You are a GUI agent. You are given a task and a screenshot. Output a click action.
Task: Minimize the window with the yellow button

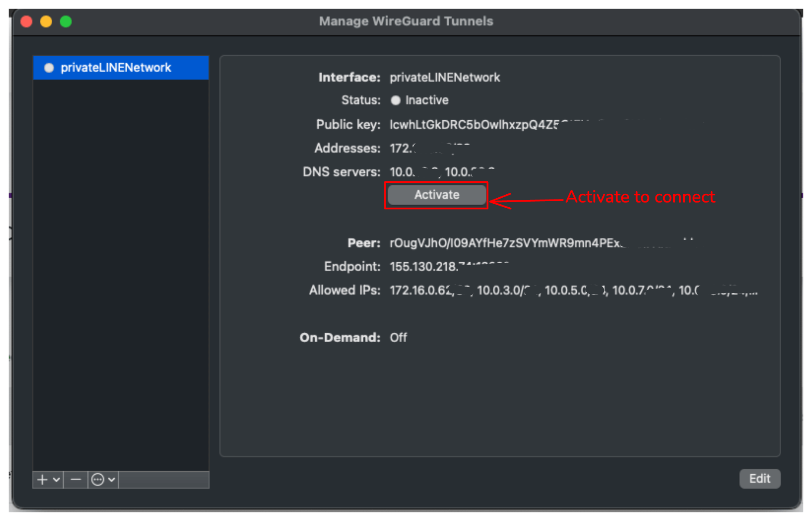point(46,21)
